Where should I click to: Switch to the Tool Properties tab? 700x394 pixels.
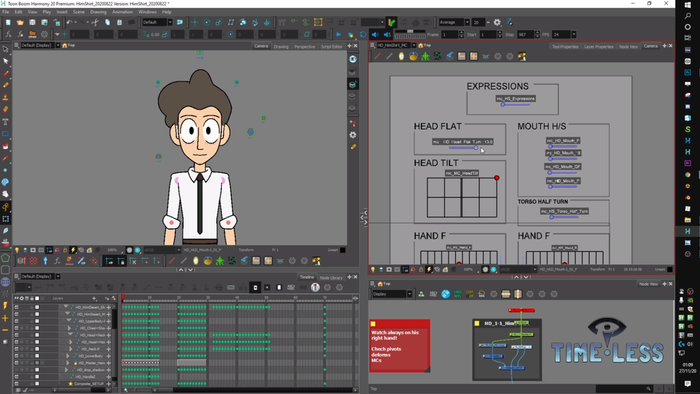pyautogui.click(x=565, y=46)
